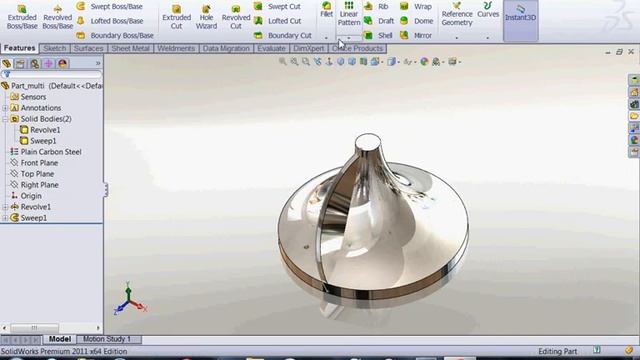
Task: Select the Extruded Boss/Base tool
Action: pos(22,17)
